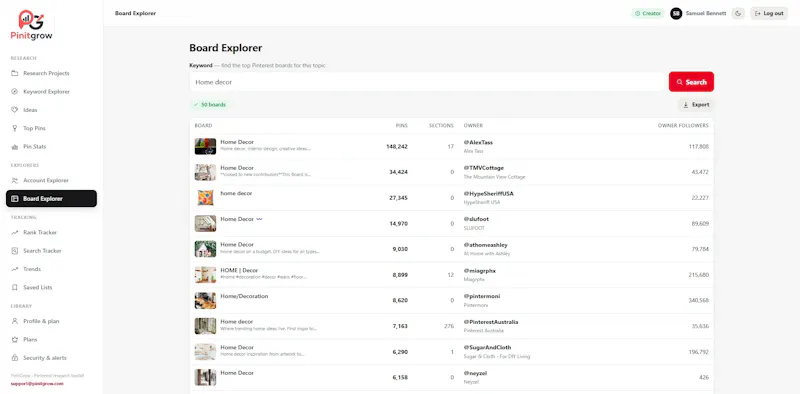Click the SB user avatar

click(x=676, y=14)
